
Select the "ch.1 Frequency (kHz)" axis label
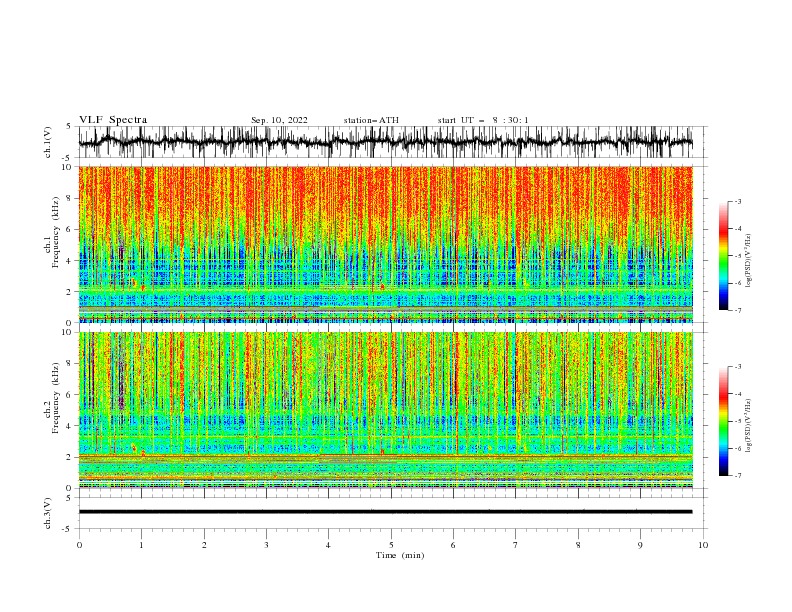click(x=52, y=244)
